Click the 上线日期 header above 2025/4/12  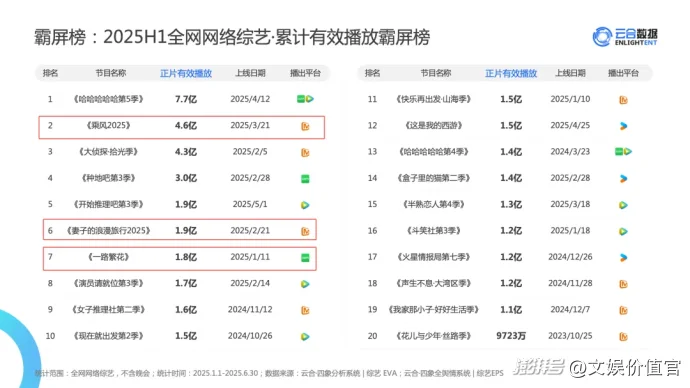click(x=250, y=73)
